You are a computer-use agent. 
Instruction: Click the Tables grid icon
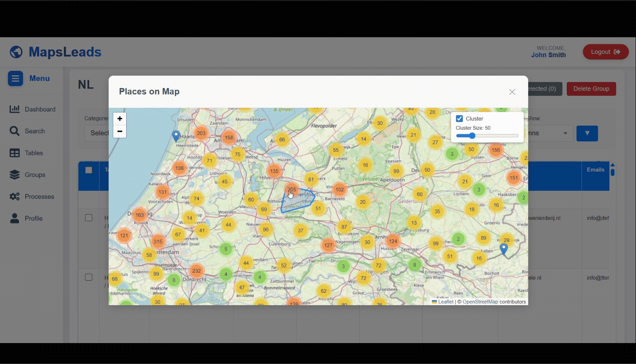(x=15, y=153)
